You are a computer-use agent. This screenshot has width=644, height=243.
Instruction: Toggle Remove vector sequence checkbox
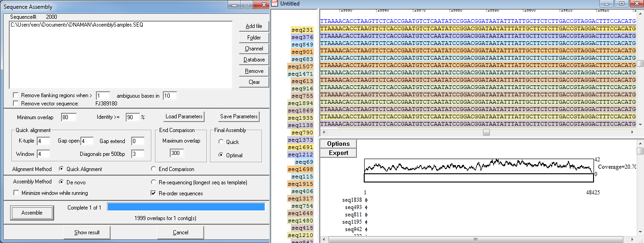pos(17,104)
